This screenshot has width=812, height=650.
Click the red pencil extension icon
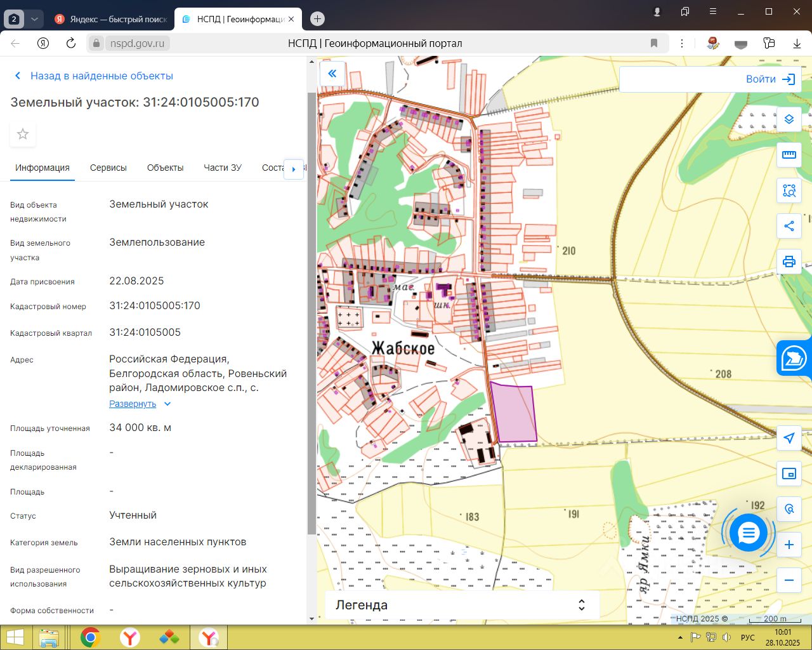tap(713, 43)
